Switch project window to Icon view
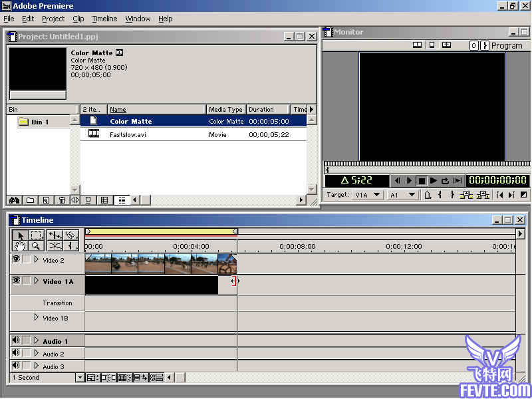This screenshot has width=532, height=399. point(88,200)
